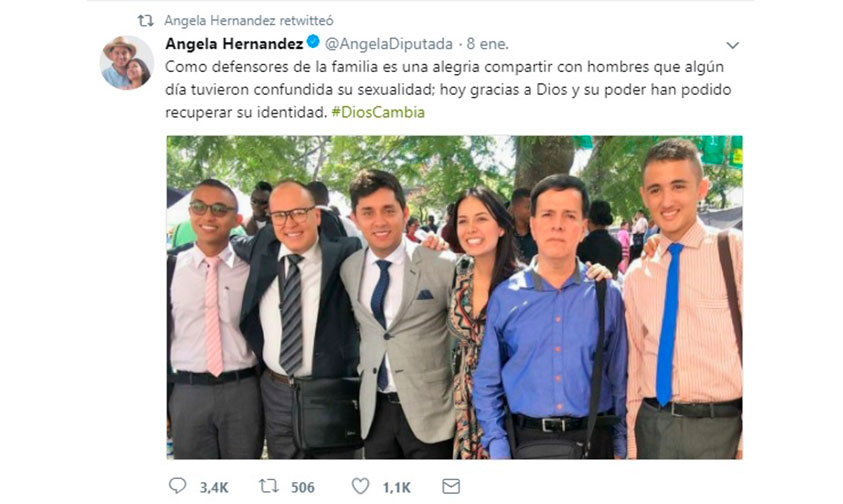
Task: Like the tweet with the heart icon
Action: tap(360, 486)
